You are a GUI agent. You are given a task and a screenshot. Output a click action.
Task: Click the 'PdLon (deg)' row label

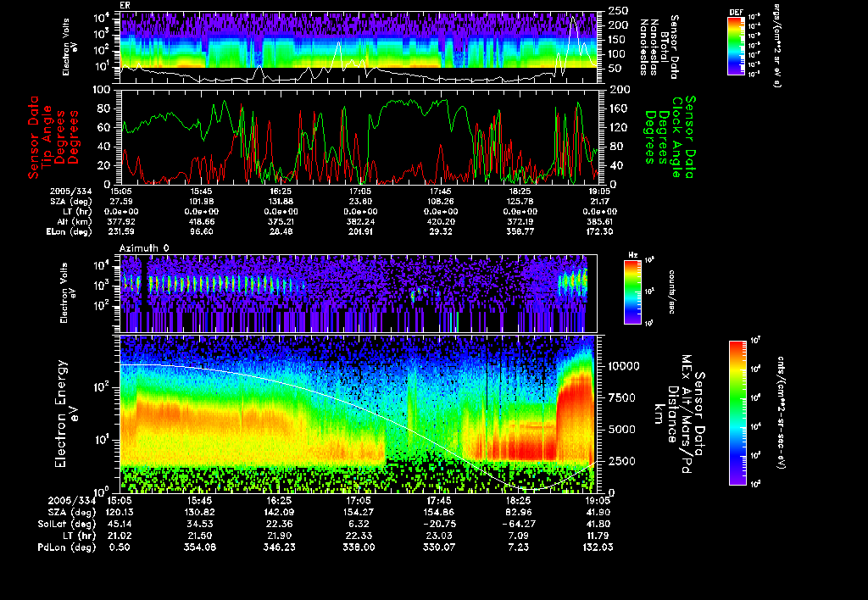click(x=67, y=547)
